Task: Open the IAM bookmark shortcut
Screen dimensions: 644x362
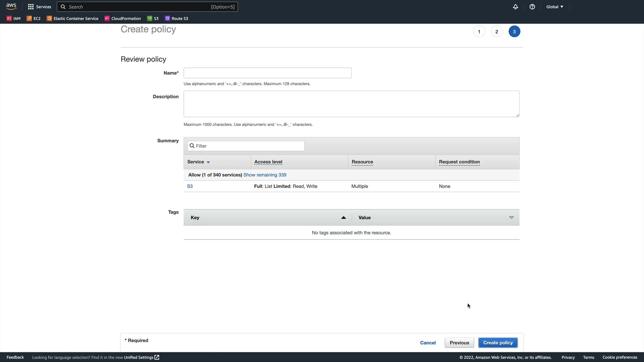Action: pyautogui.click(x=14, y=18)
